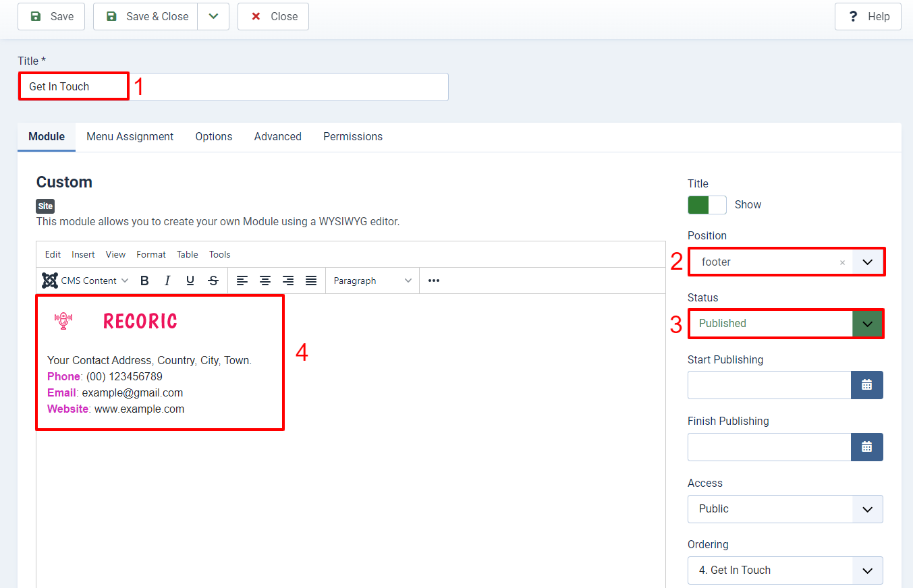Open the Format menu in the editor
Viewport: 913px width, 588px height.
click(150, 254)
